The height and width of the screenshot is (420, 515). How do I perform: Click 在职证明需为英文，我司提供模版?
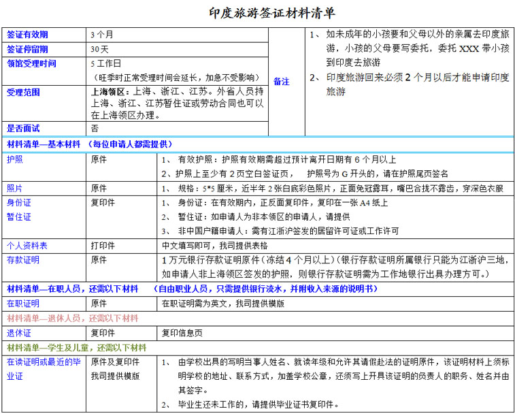pyautogui.click(x=223, y=304)
